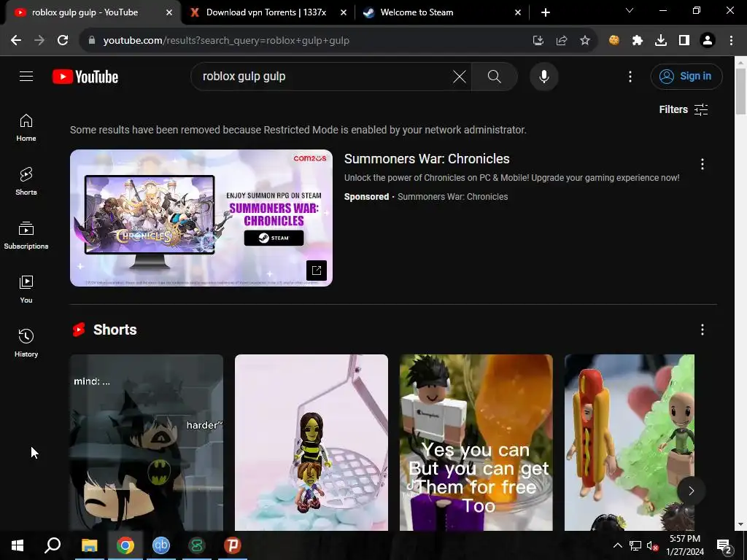Open notification center icon
This screenshot has width=747, height=560.
pos(724,545)
